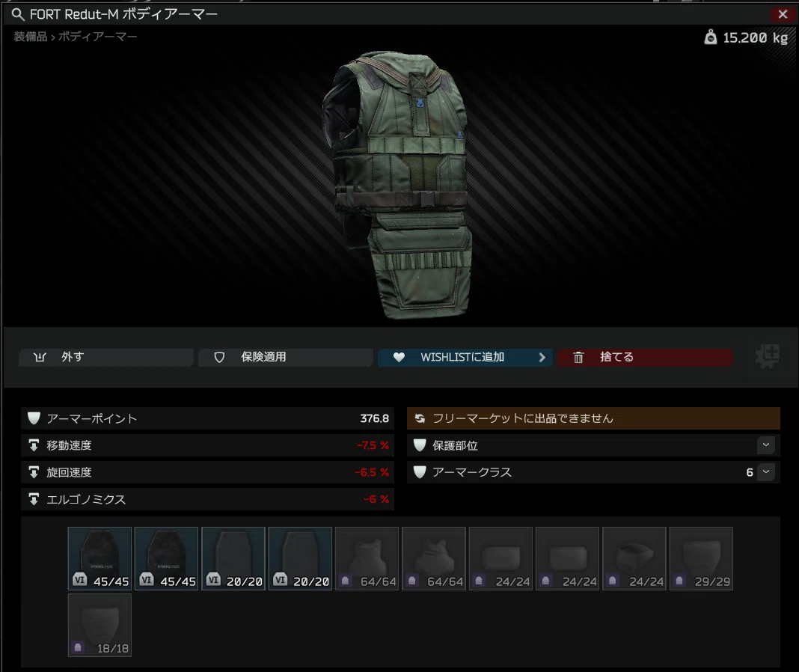799x672 pixels.
Task: Click the 捨てる discard button
Action: (x=645, y=357)
